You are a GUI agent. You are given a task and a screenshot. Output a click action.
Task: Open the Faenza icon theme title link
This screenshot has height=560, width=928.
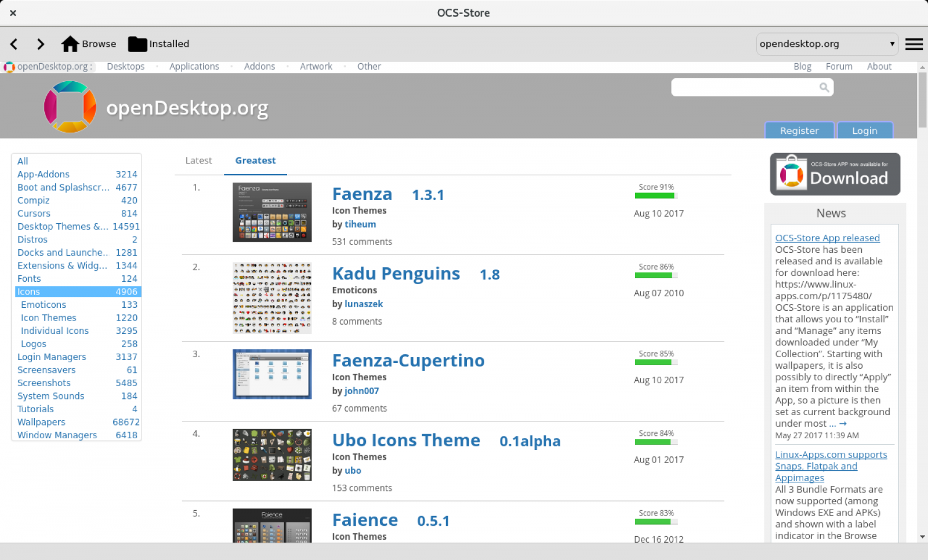point(362,194)
